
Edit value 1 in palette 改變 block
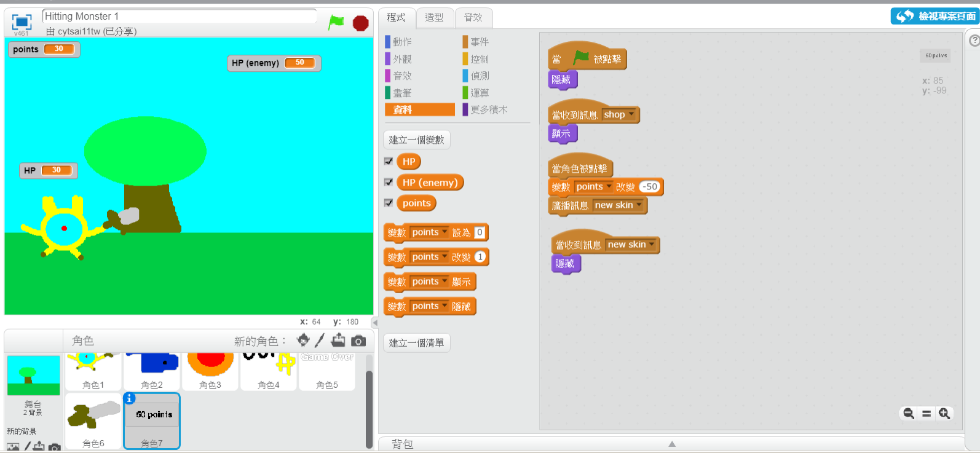pyautogui.click(x=480, y=257)
